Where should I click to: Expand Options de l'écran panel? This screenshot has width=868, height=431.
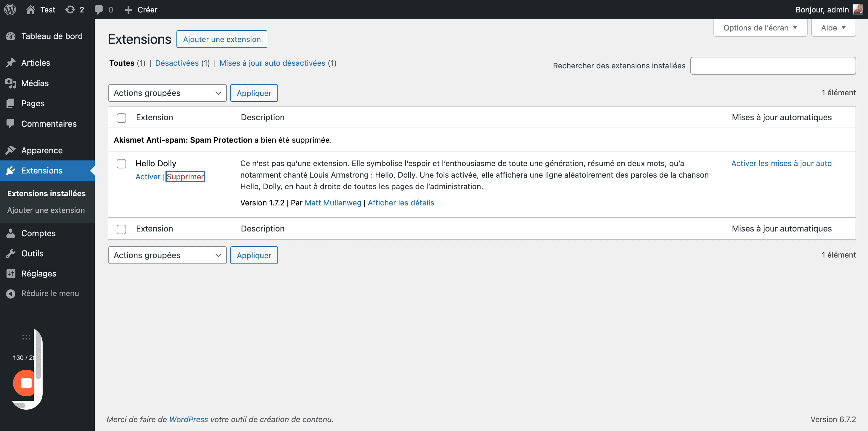point(760,28)
